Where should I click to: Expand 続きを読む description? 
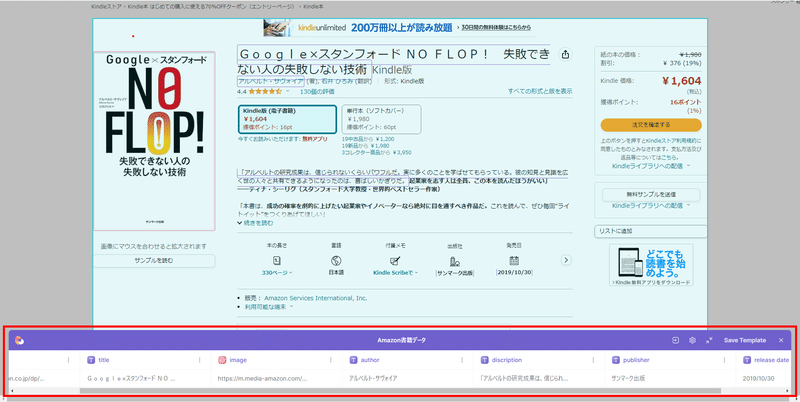pos(255,223)
